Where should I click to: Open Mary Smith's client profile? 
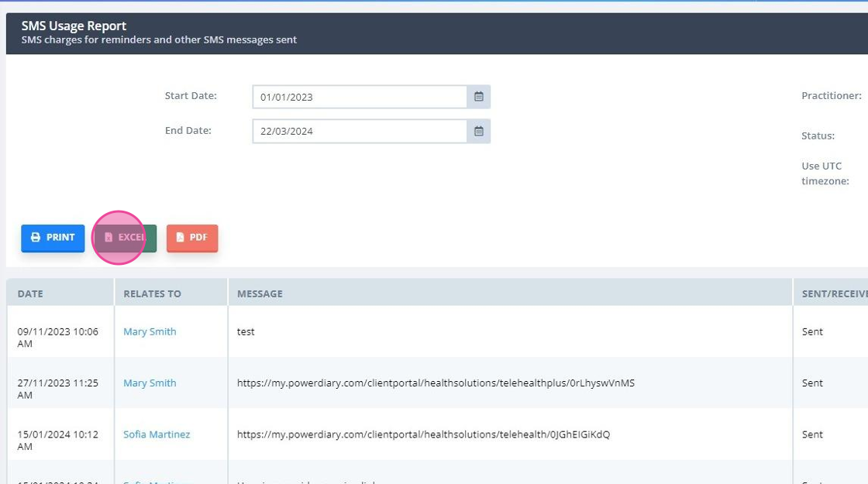(150, 331)
